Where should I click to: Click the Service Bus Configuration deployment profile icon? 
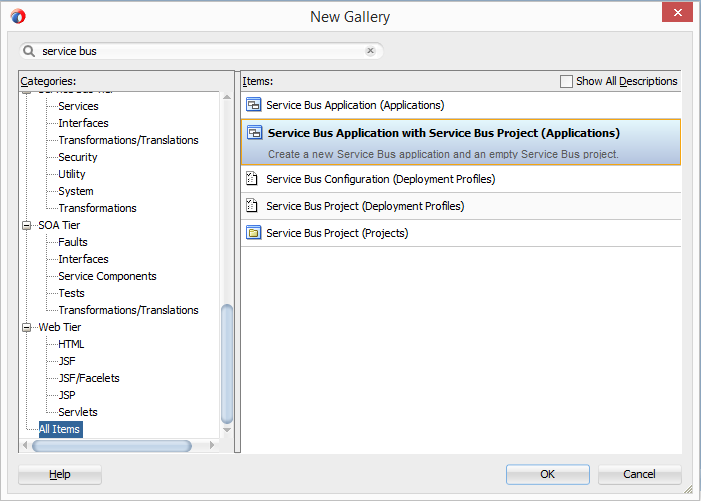252,179
